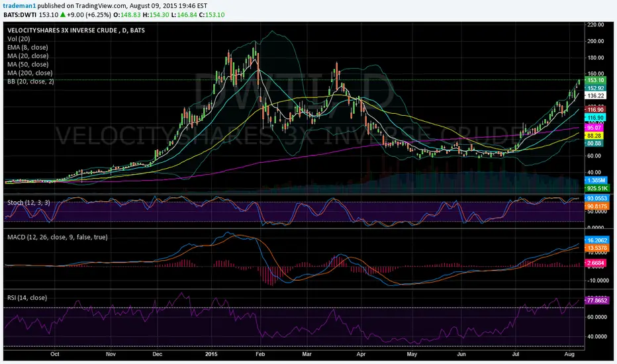Click the Vol (20) indicator label

pyautogui.click(x=19, y=39)
